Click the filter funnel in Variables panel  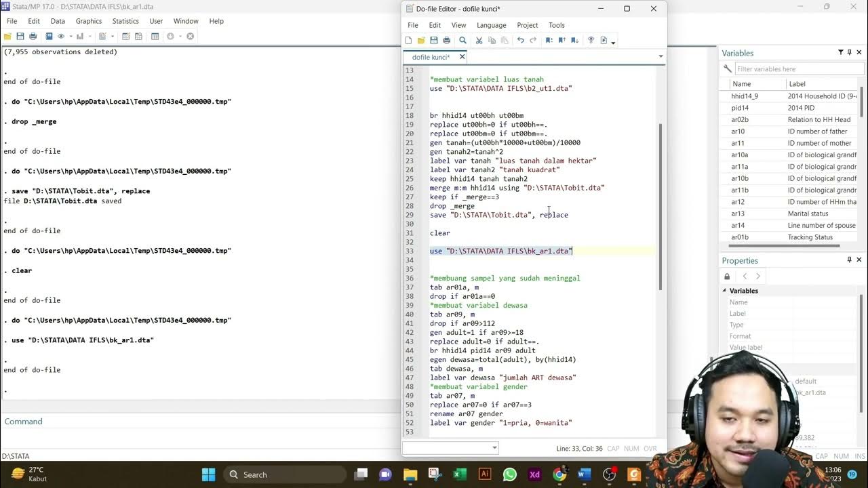(840, 53)
